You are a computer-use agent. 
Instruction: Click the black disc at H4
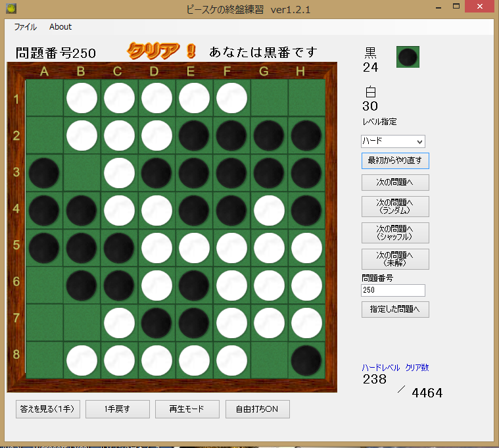(x=306, y=211)
